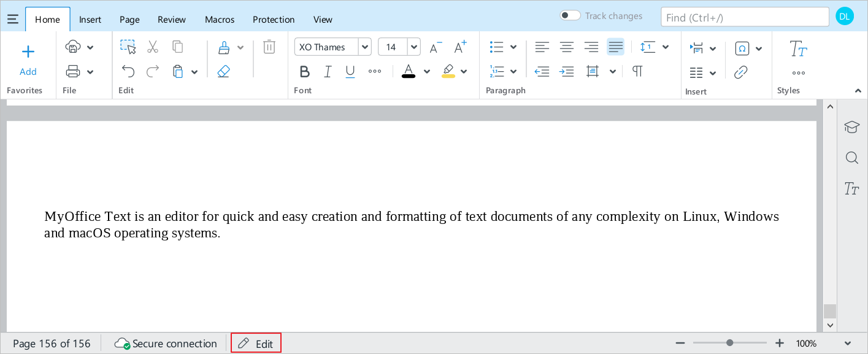The height and width of the screenshot is (354, 868).
Task: Click the insert special symbol icon
Action: point(742,48)
